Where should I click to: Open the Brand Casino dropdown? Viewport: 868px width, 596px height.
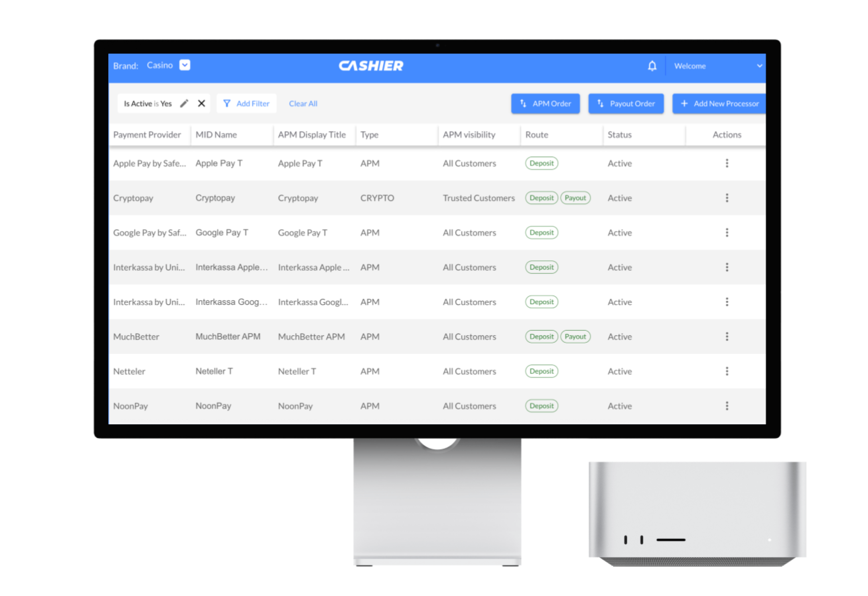click(185, 65)
